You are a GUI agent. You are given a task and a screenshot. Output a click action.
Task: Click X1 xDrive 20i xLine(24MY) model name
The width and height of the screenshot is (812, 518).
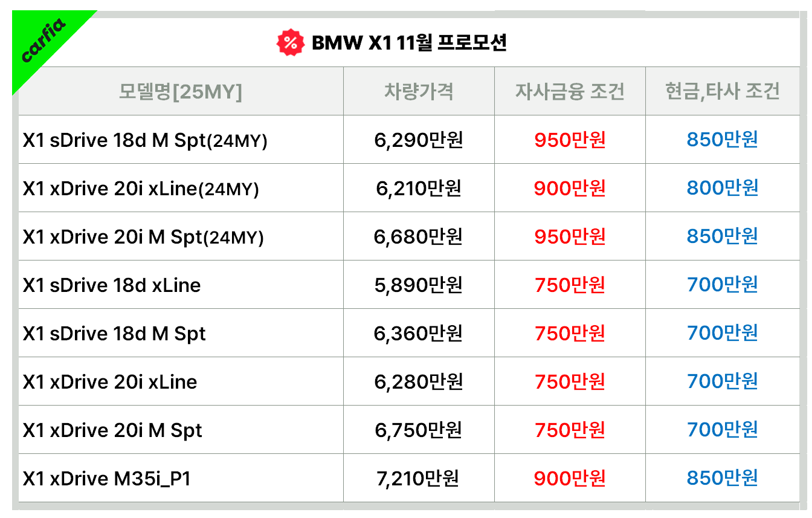[x=141, y=189]
